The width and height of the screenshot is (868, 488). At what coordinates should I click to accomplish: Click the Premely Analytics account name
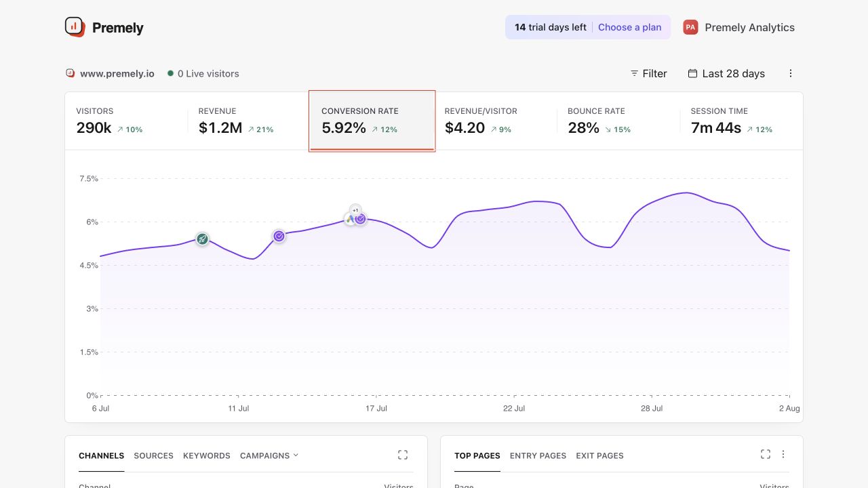click(749, 27)
